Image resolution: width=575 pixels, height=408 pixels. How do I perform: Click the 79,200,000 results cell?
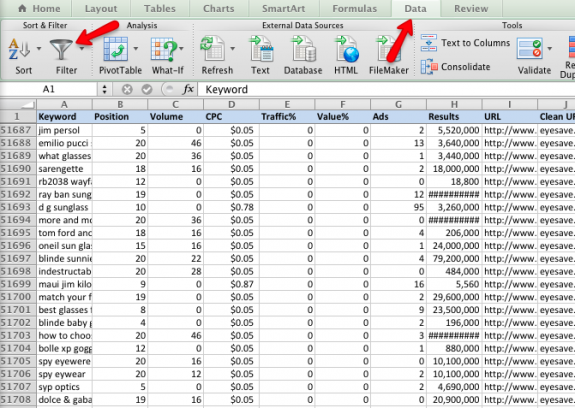pyautogui.click(x=454, y=258)
